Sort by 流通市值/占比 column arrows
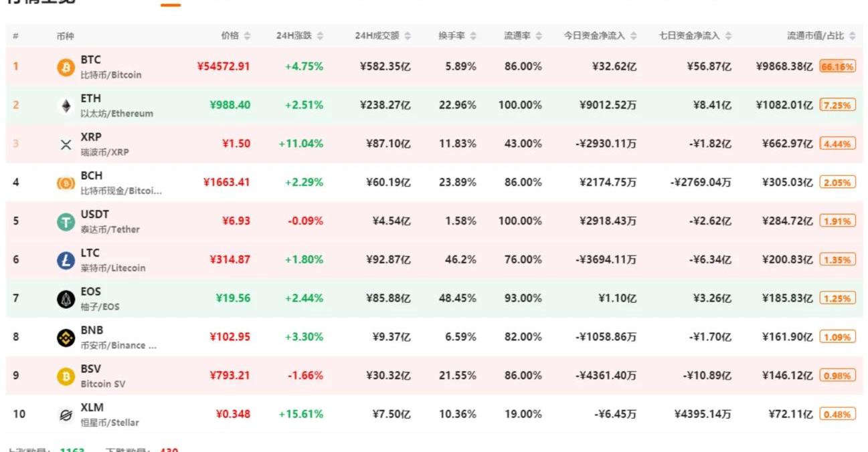The image size is (868, 452). click(852, 36)
